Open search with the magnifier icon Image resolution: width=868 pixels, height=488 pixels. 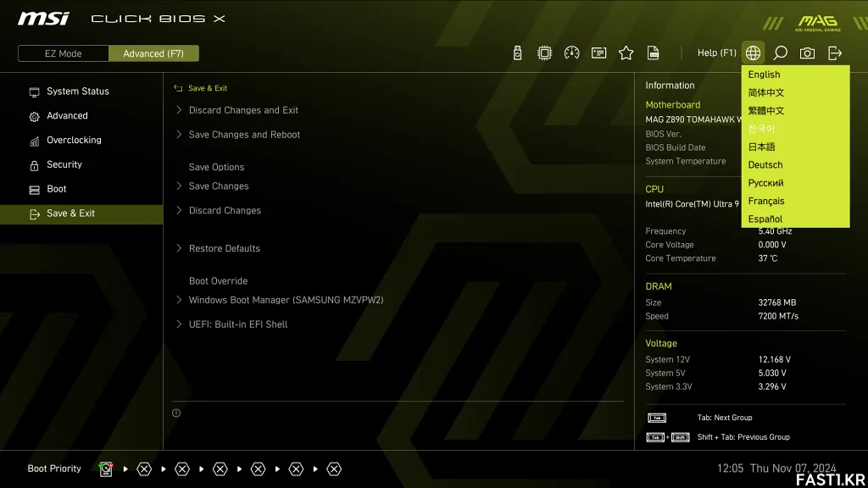780,53
